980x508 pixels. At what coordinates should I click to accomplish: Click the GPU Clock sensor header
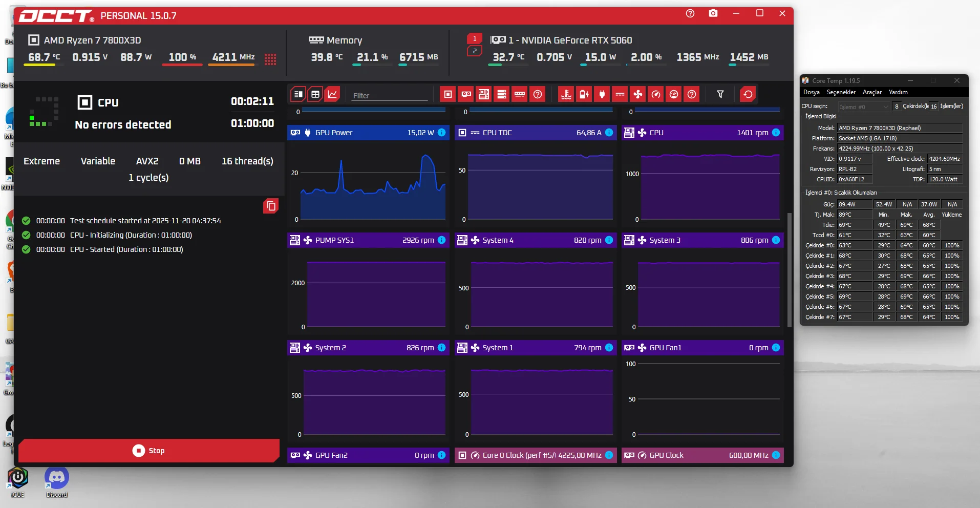click(x=702, y=455)
